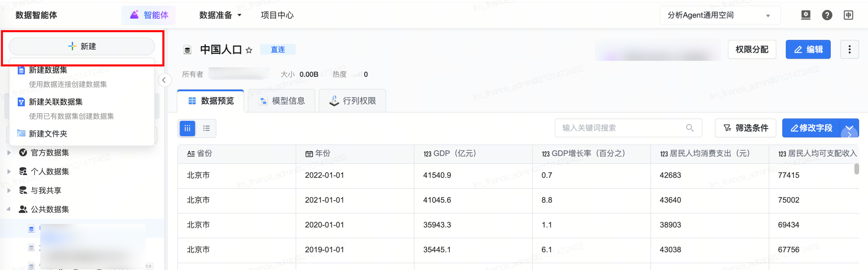
Task: Click the search magnifier icon
Action: pyautogui.click(x=690, y=128)
